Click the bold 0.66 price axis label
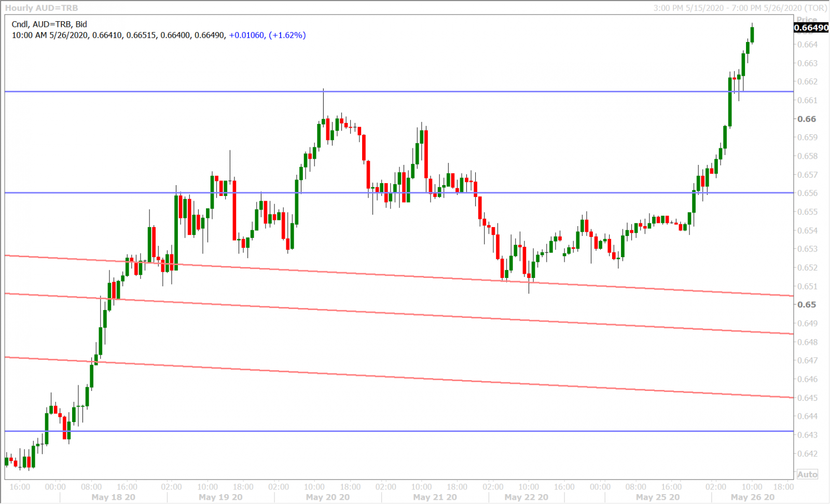This screenshot has height=504, width=830. point(807,119)
